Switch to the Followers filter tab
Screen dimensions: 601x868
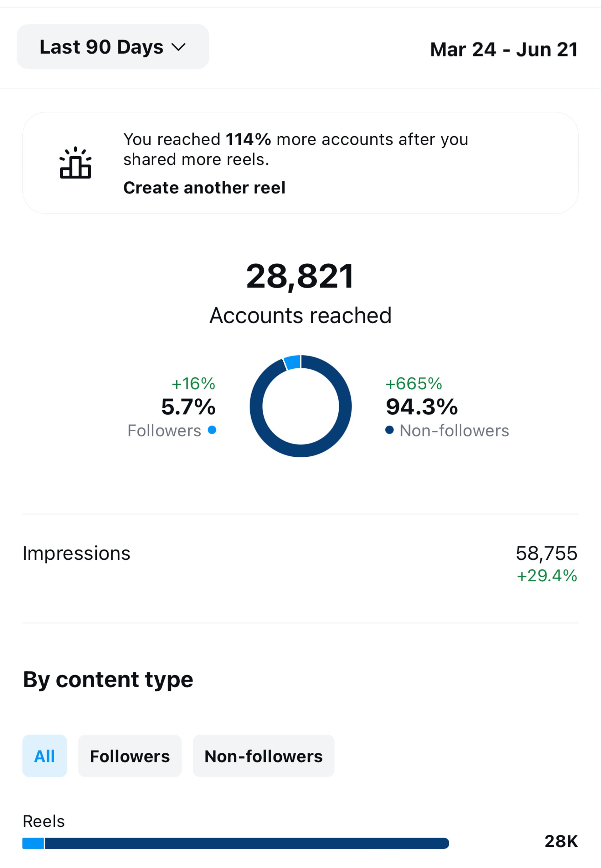click(130, 756)
